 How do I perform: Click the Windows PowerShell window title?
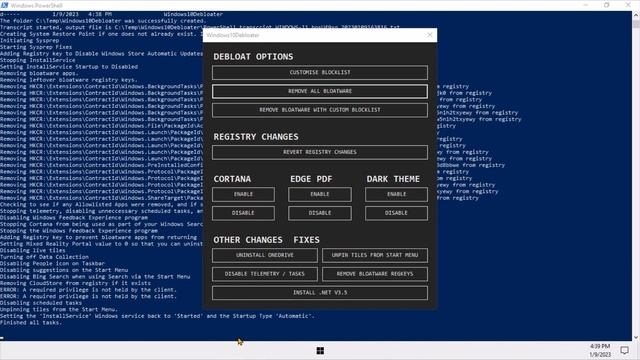[x=37, y=5]
